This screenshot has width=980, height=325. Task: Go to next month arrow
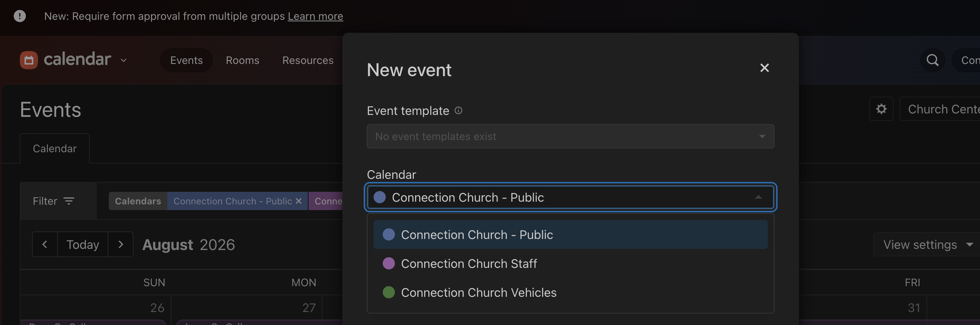(x=121, y=244)
